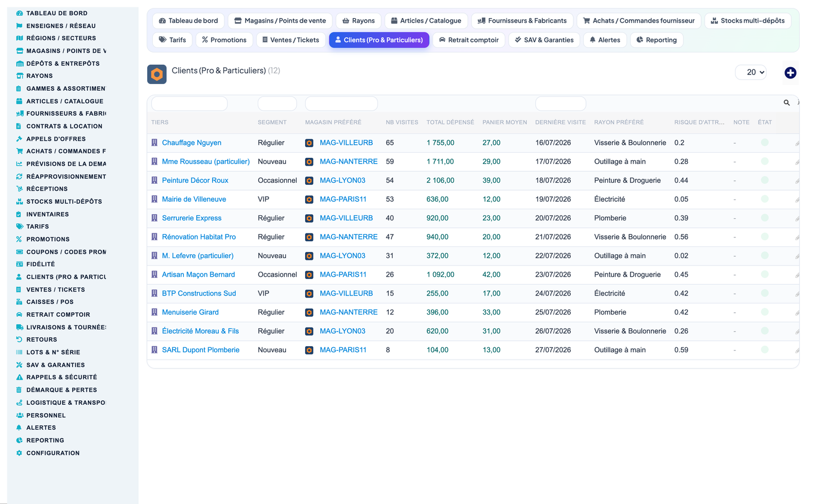Click the Tiers filter input field

click(190, 103)
